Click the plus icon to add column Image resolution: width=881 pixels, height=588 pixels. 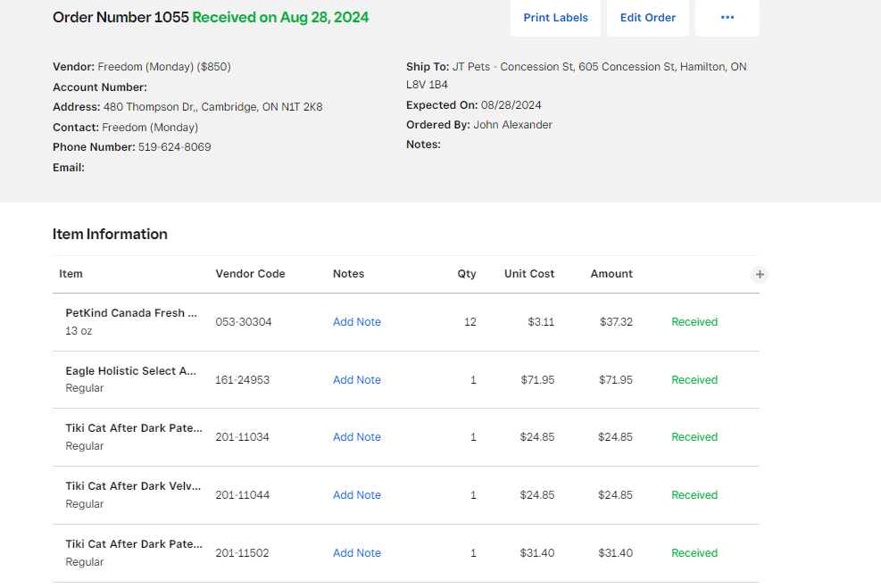pos(760,275)
